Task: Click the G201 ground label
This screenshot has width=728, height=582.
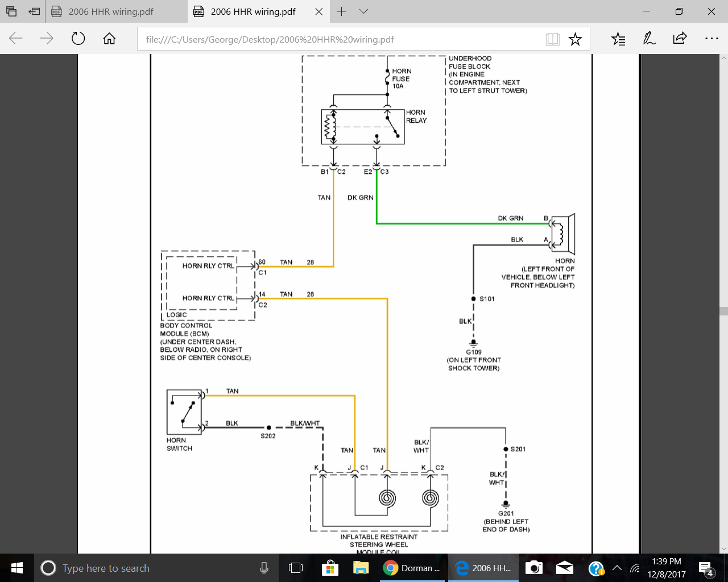Action: tap(506, 513)
